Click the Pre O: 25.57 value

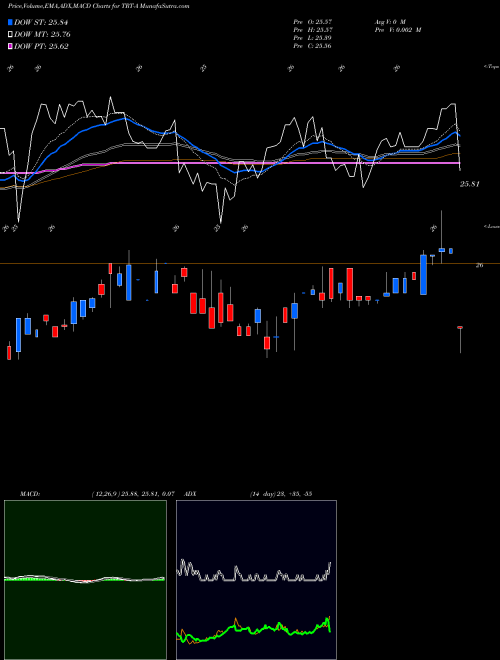(313, 21)
